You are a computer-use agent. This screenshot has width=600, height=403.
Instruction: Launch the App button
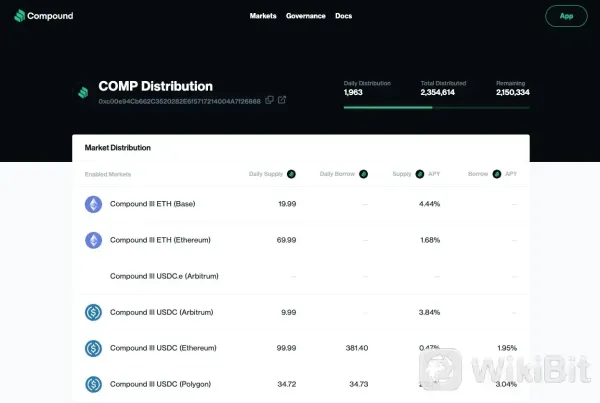point(566,16)
